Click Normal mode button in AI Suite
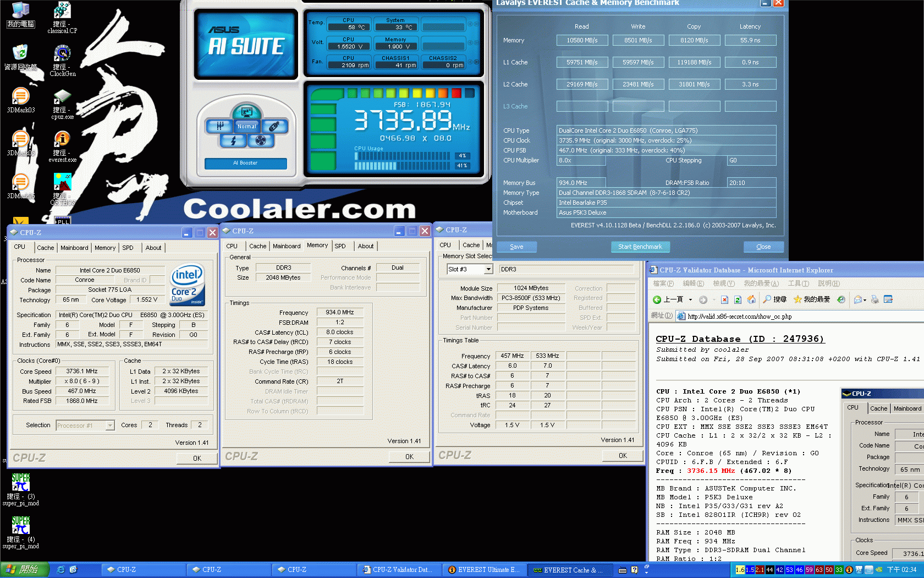Screen dimensions: 924x578 coord(247,126)
